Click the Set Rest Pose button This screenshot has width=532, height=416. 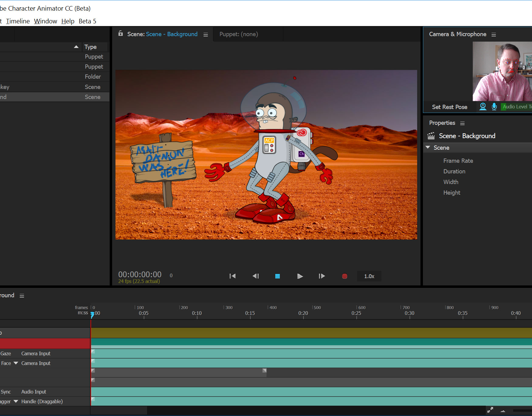pyautogui.click(x=450, y=107)
